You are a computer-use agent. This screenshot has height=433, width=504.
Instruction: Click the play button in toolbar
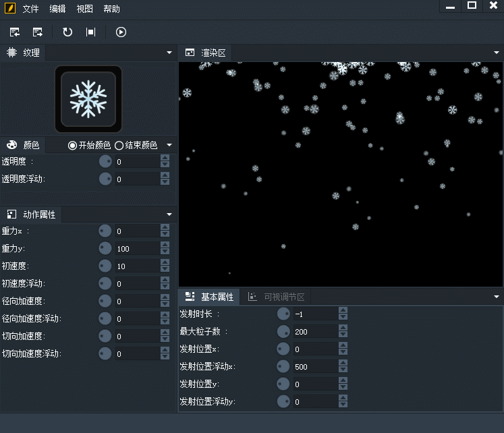point(121,32)
